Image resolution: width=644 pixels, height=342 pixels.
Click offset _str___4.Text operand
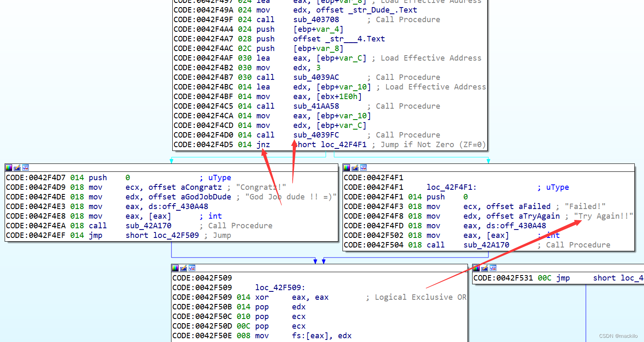(339, 39)
